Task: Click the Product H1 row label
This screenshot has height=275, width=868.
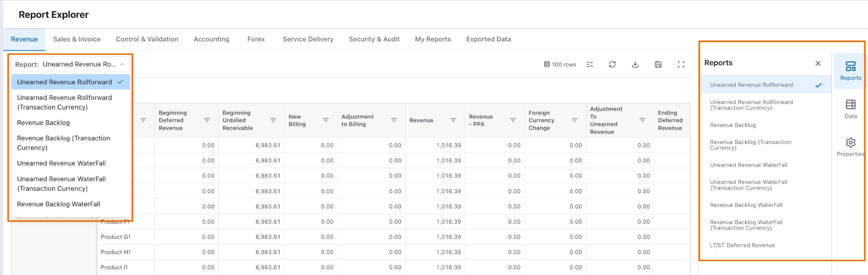Action: click(x=115, y=252)
